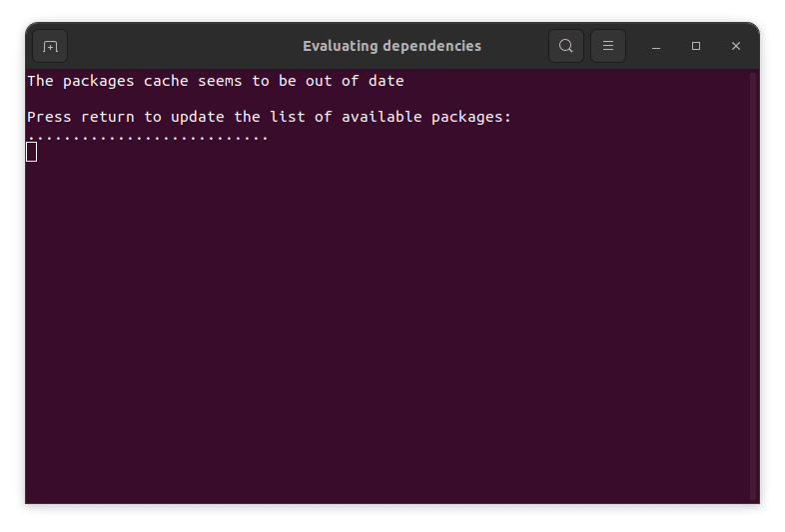Open the hamburger menu
This screenshot has width=785, height=532.
(608, 46)
